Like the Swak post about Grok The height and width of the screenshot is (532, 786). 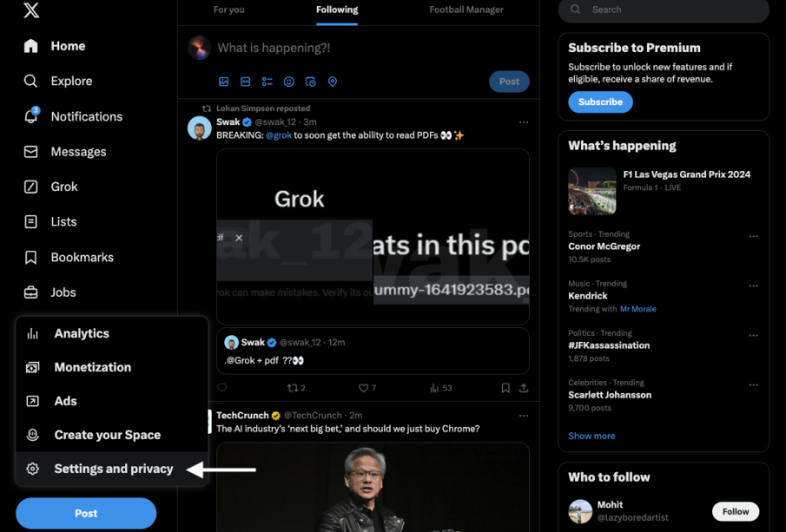[x=363, y=388]
